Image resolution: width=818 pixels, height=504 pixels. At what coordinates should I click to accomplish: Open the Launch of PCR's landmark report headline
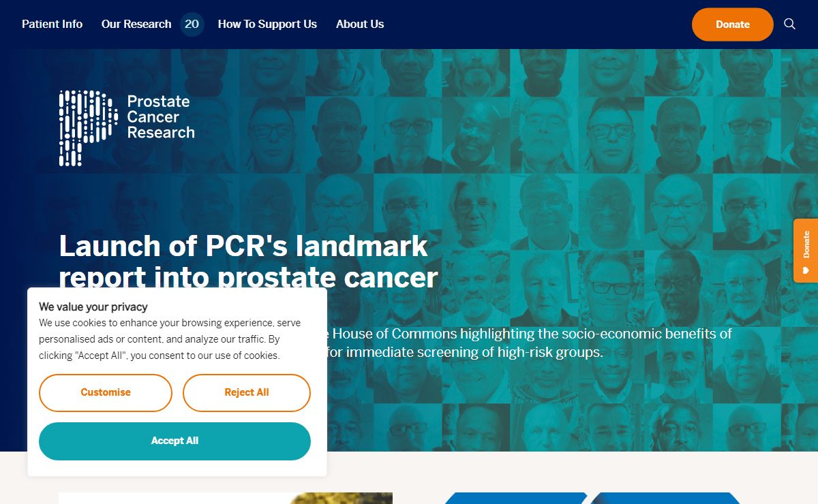(248, 262)
